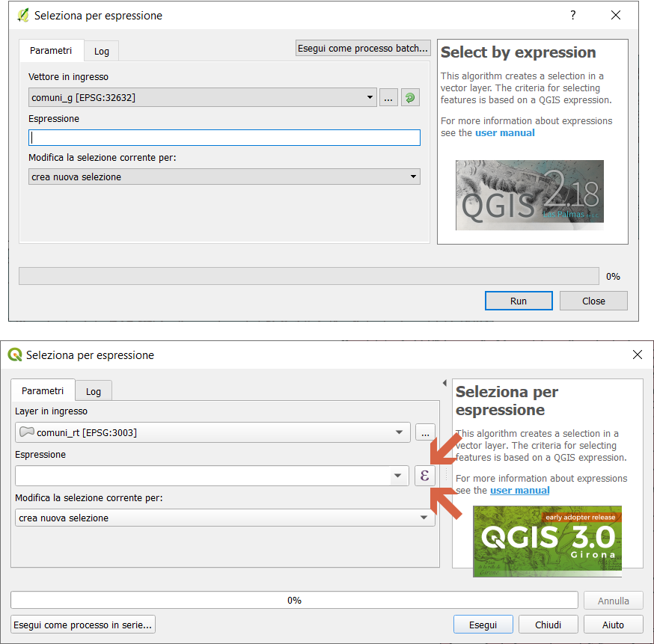This screenshot has width=654, height=644.
Task: Click the help question mark in title bar
Action: click(x=573, y=16)
